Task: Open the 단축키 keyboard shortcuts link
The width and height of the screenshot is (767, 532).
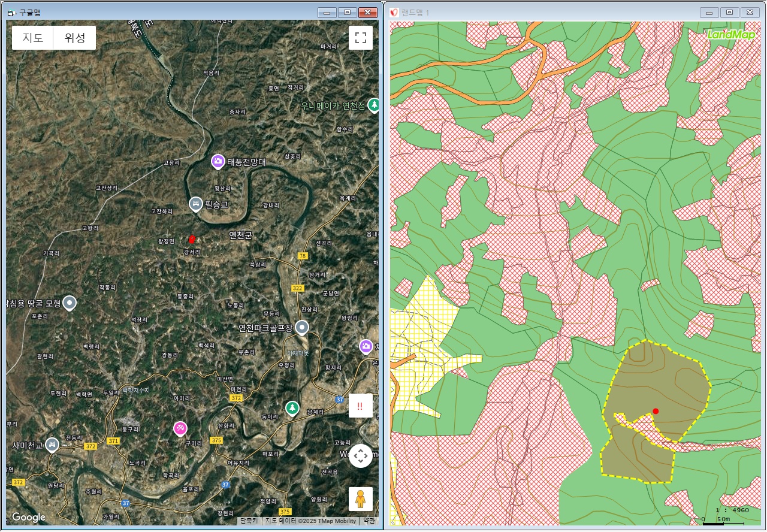Action: 249,521
